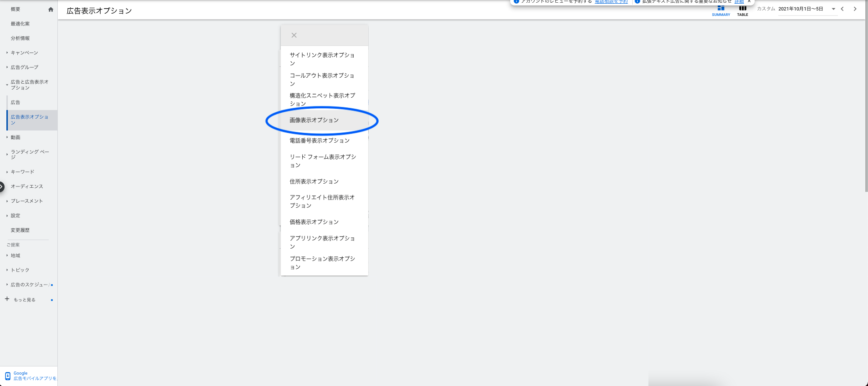Screen dimensions: 868x386
Task: Expand the side panel with the black arrow
Action: point(2,186)
